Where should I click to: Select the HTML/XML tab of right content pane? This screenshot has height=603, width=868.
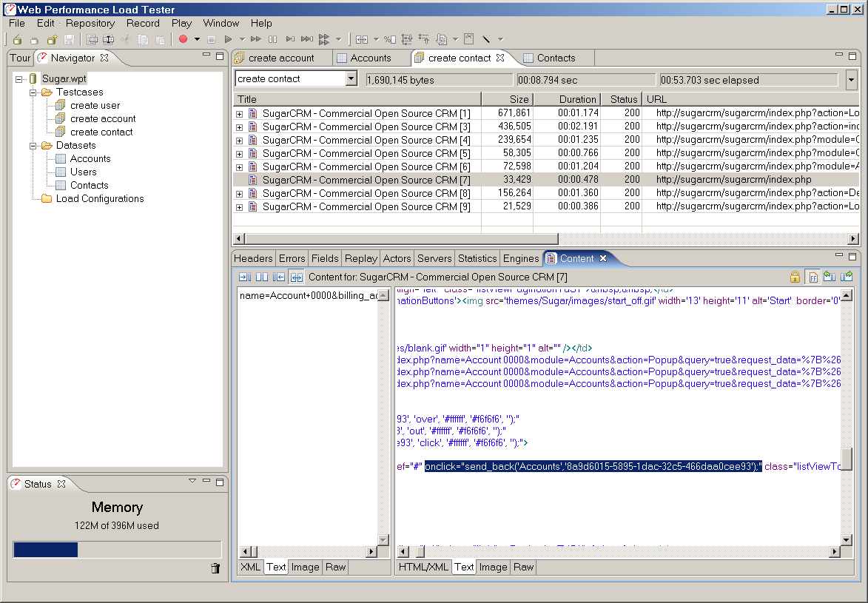point(423,567)
